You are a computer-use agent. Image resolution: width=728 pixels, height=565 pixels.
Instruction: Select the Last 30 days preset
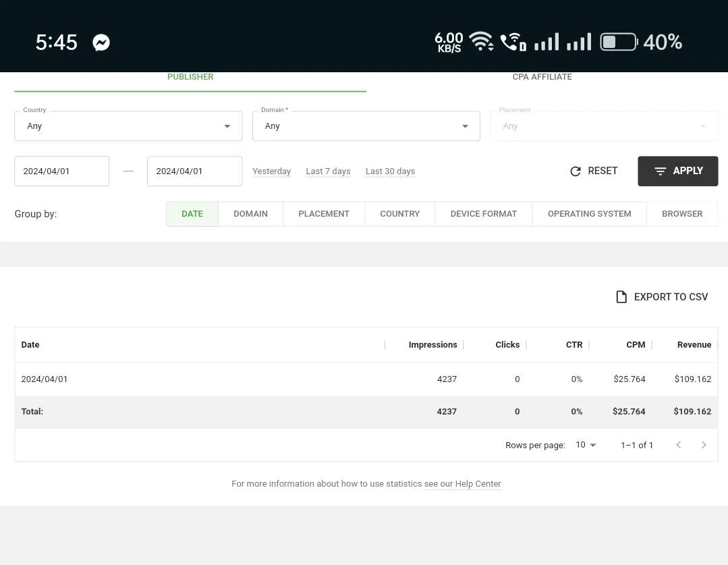390,171
